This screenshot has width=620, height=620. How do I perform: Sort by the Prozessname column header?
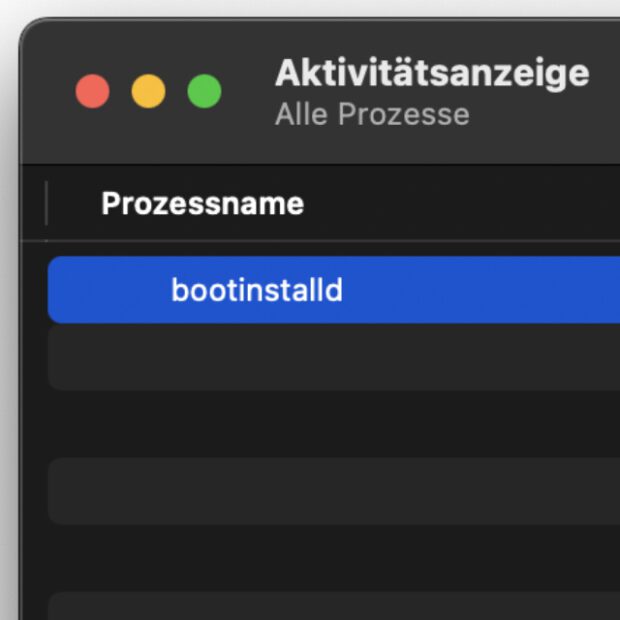tap(202, 204)
